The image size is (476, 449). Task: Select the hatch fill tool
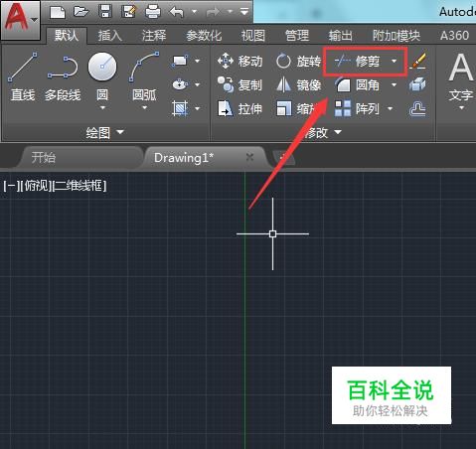click(180, 108)
